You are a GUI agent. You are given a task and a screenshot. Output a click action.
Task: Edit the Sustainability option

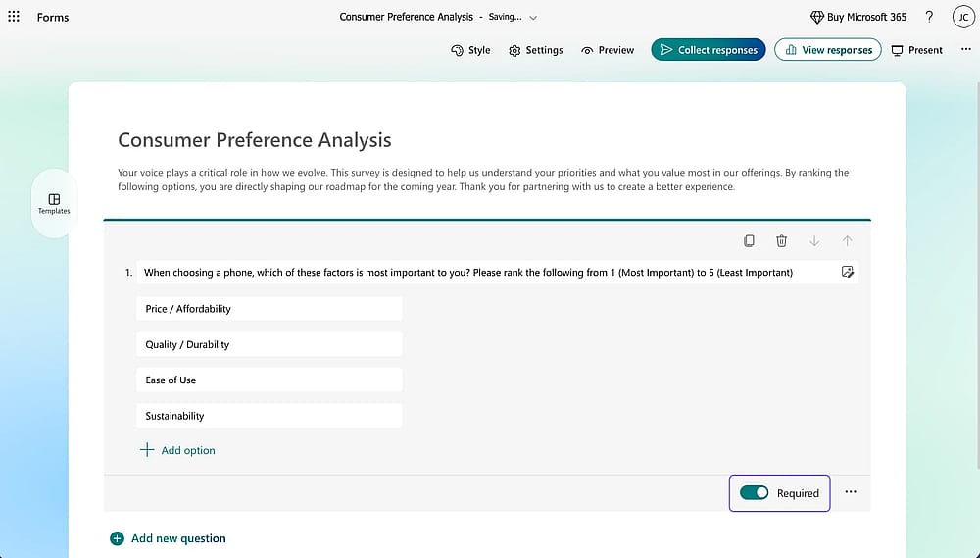click(269, 416)
